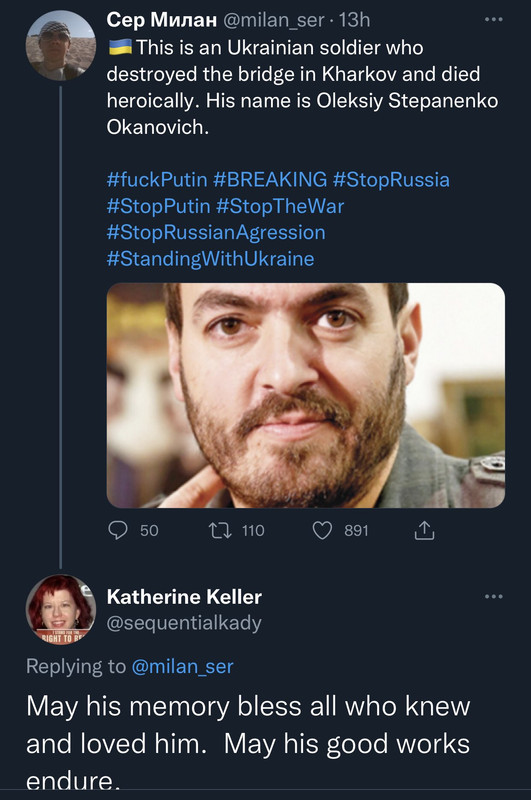Open Katherine Keller's profile picture
Image resolution: width=531 pixels, height=800 pixels.
(61, 609)
